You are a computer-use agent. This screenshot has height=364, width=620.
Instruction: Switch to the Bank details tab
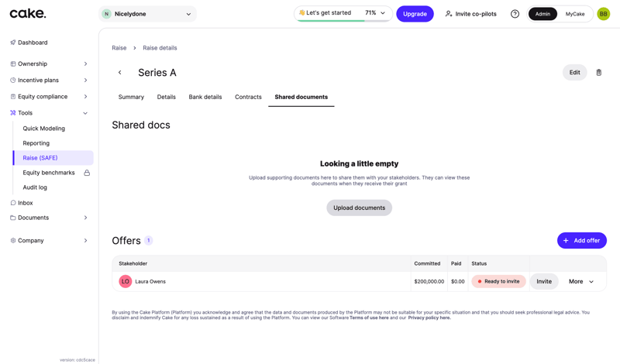205,97
